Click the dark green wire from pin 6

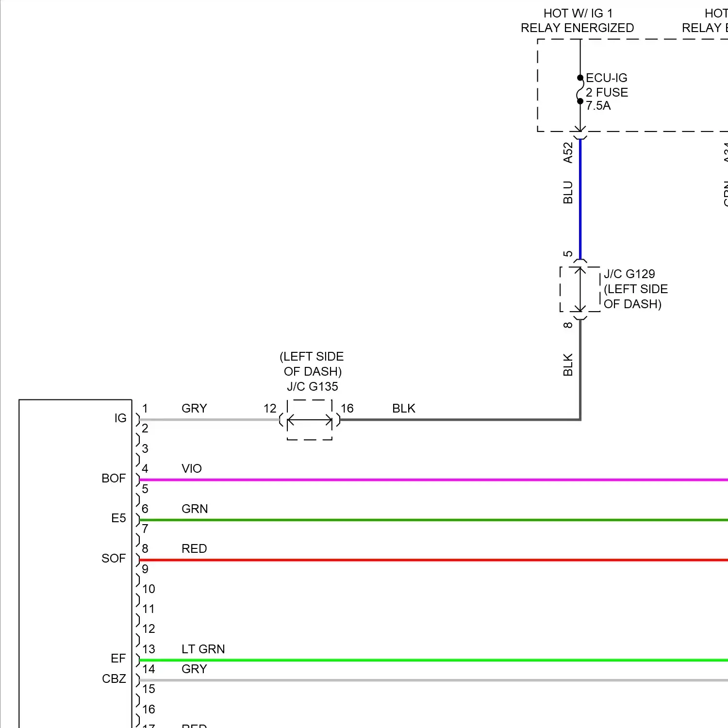coord(433,520)
